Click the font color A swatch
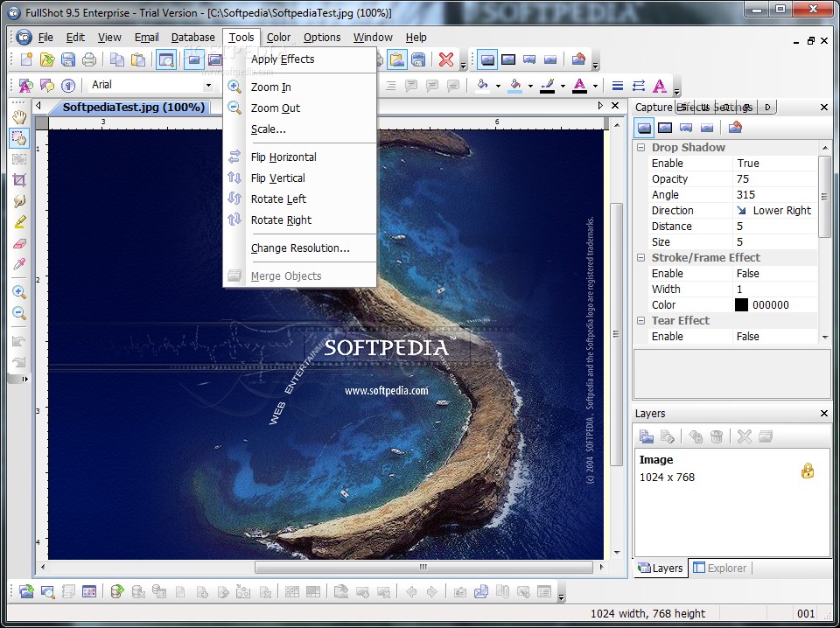 click(x=579, y=86)
